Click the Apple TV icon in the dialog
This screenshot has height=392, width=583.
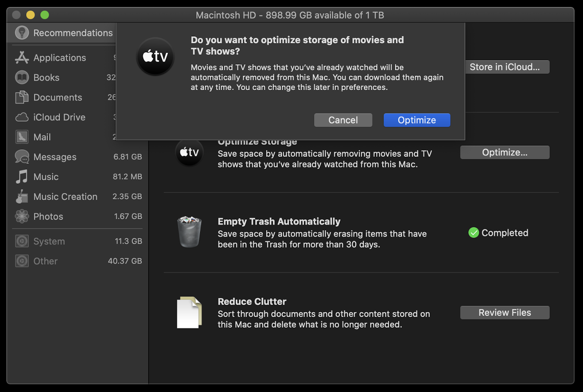(155, 57)
